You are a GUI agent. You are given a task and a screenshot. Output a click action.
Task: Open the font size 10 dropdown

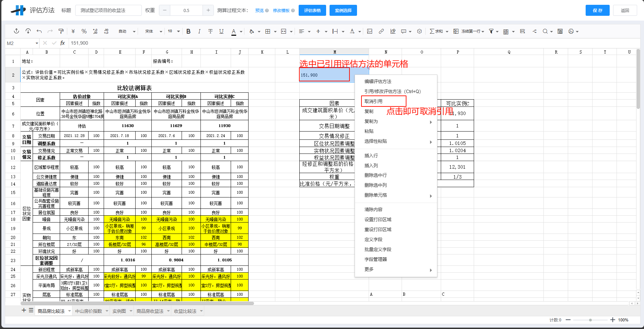(173, 31)
